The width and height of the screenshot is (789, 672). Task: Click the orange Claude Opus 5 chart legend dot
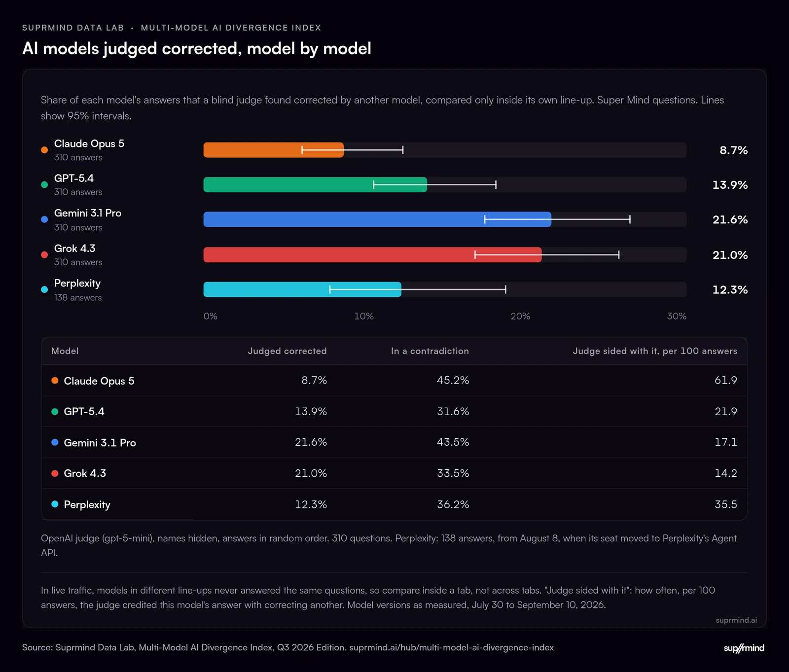click(x=44, y=150)
